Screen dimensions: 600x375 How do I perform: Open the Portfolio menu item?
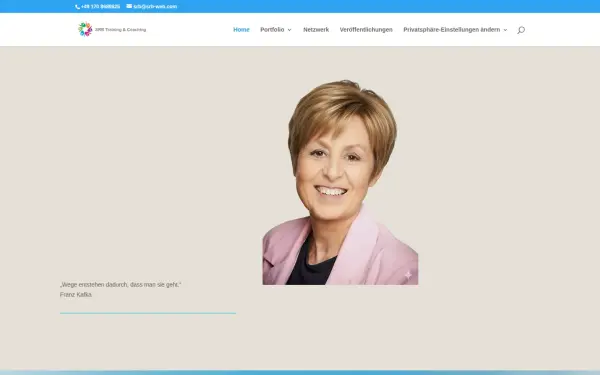coord(272,29)
